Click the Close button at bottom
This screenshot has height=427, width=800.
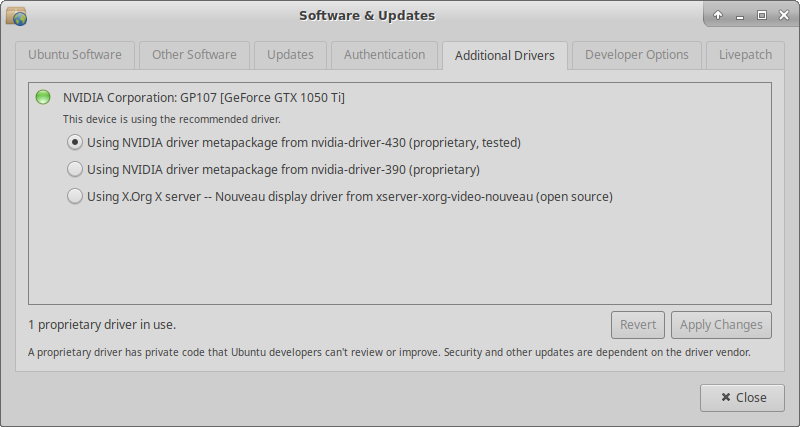742,397
